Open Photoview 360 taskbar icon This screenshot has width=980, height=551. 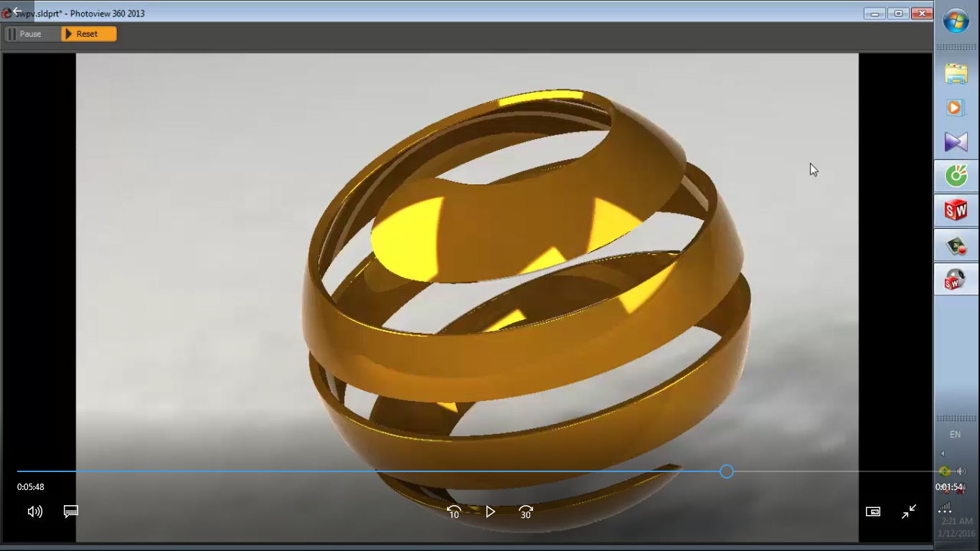(956, 280)
